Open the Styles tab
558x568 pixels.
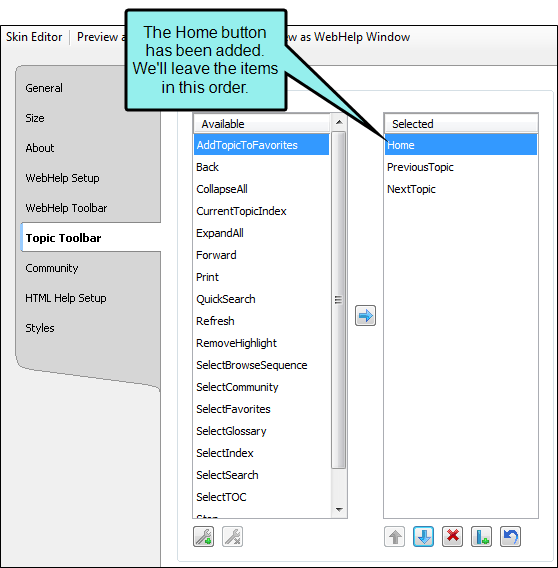40,328
